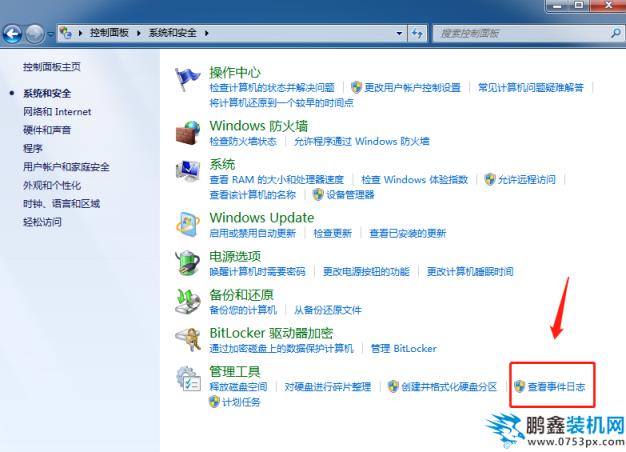Open the recent pages dropdown arrow
626x452 pixels.
click(50, 34)
